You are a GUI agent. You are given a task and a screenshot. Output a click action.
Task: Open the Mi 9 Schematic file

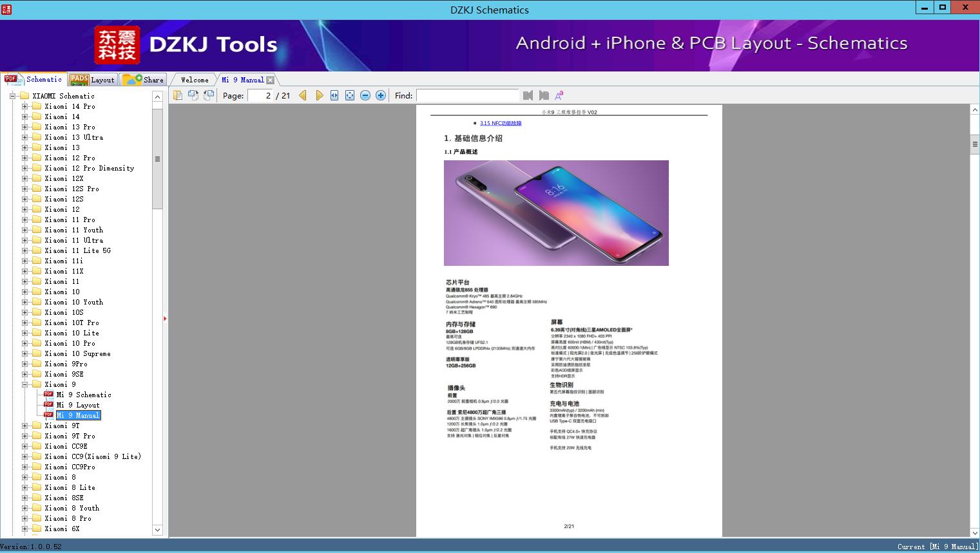click(x=84, y=395)
